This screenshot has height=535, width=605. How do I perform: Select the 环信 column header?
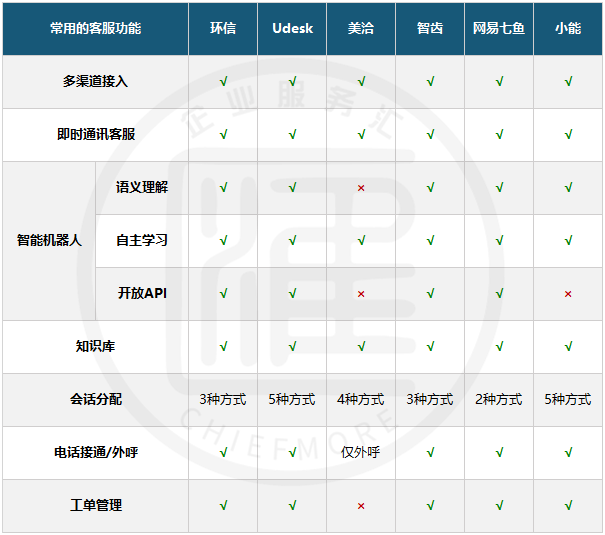[223, 29]
